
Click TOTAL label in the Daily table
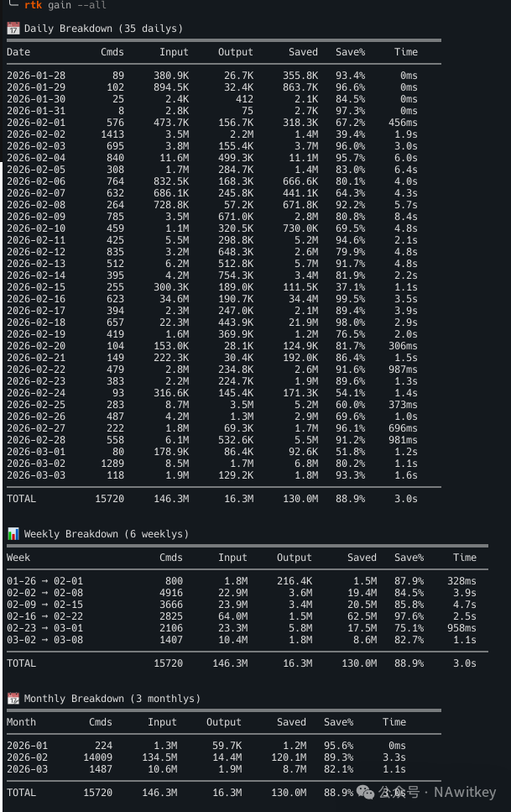click(21, 499)
